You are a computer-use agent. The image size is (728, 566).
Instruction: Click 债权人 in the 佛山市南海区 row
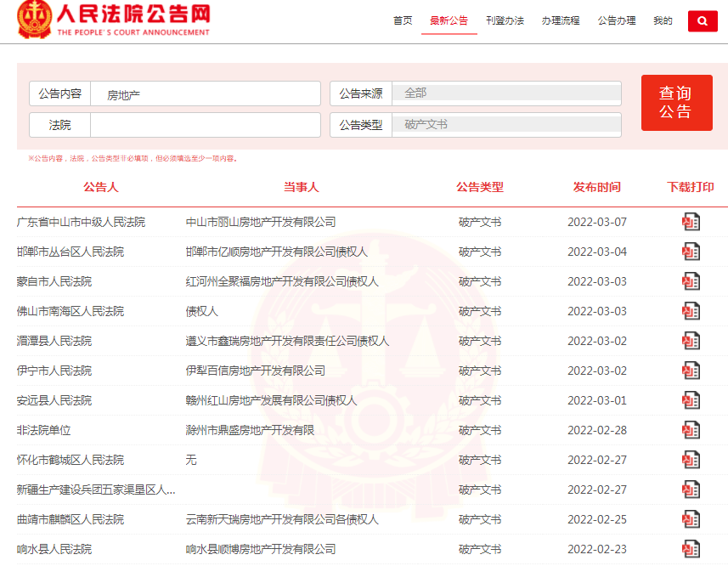[202, 311]
